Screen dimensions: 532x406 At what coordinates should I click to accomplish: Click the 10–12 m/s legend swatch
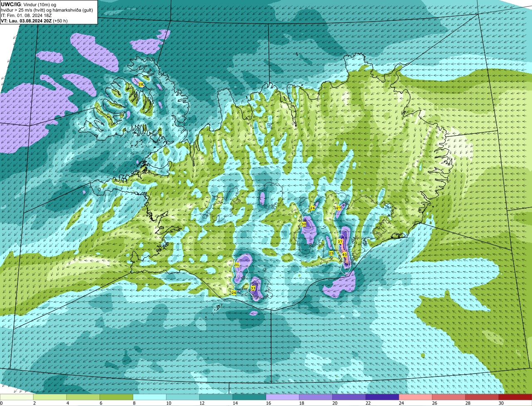[x=183, y=397]
